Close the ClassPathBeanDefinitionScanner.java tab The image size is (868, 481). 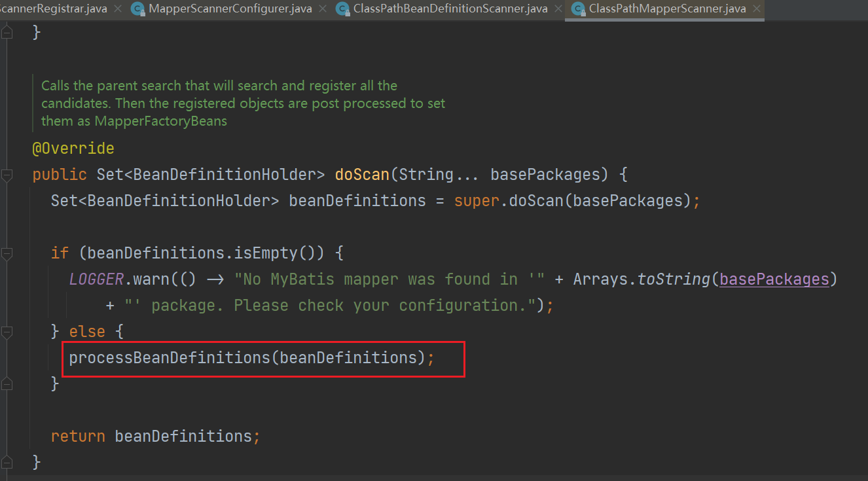coord(558,9)
